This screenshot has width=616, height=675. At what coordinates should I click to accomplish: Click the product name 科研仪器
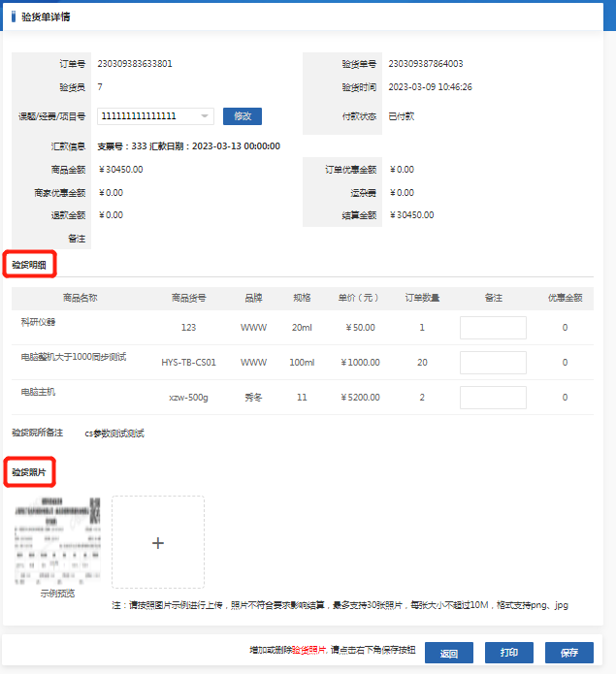39,321
